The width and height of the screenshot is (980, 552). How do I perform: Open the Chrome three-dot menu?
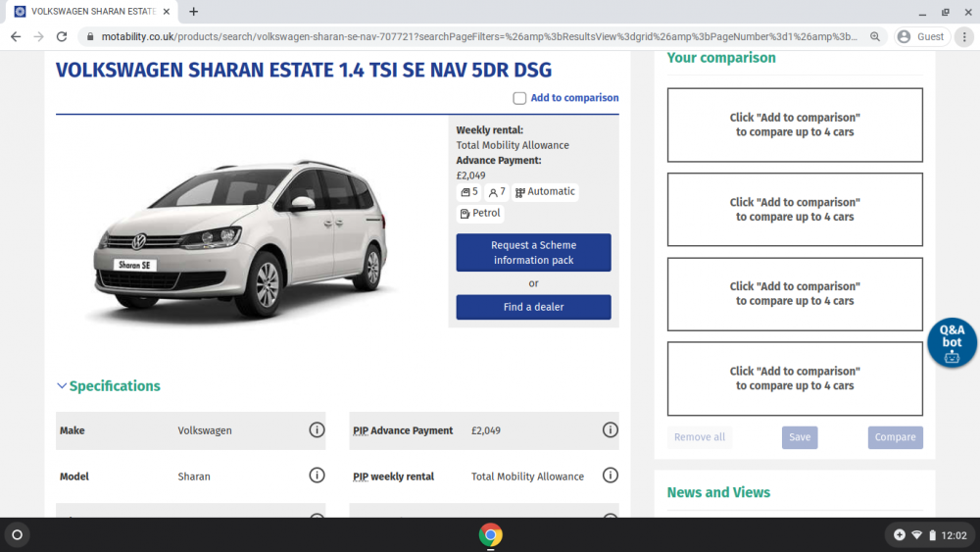pyautogui.click(x=964, y=37)
